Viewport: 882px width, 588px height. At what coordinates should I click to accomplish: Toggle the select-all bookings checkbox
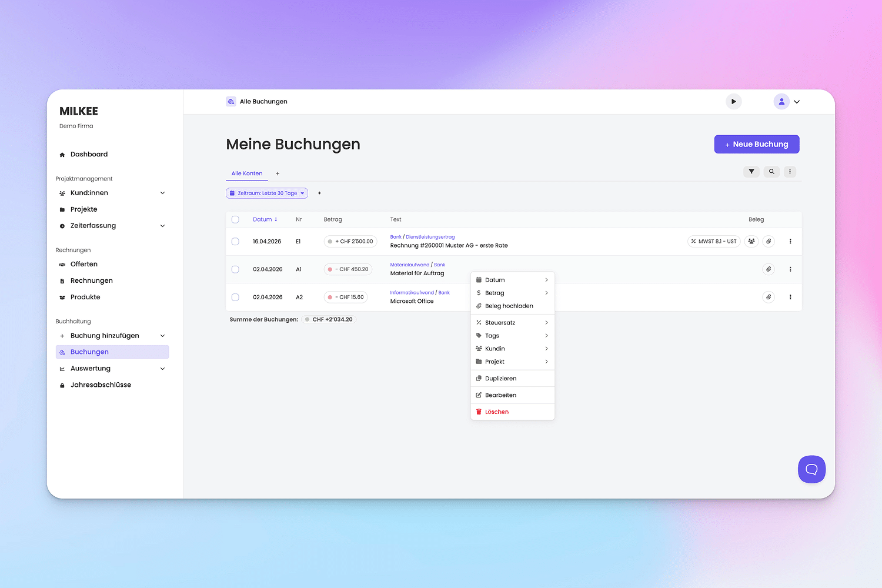coord(235,219)
